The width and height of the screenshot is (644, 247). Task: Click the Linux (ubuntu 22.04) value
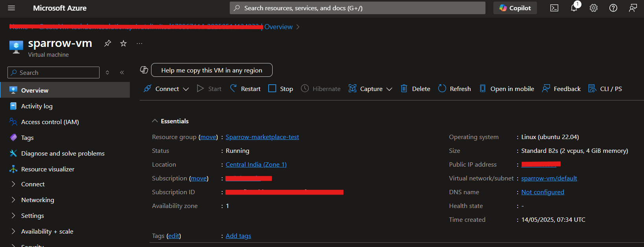tap(550, 137)
